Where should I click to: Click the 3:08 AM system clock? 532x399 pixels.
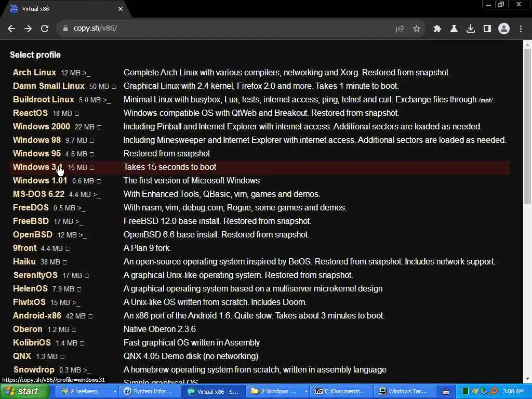pyautogui.click(x=513, y=392)
